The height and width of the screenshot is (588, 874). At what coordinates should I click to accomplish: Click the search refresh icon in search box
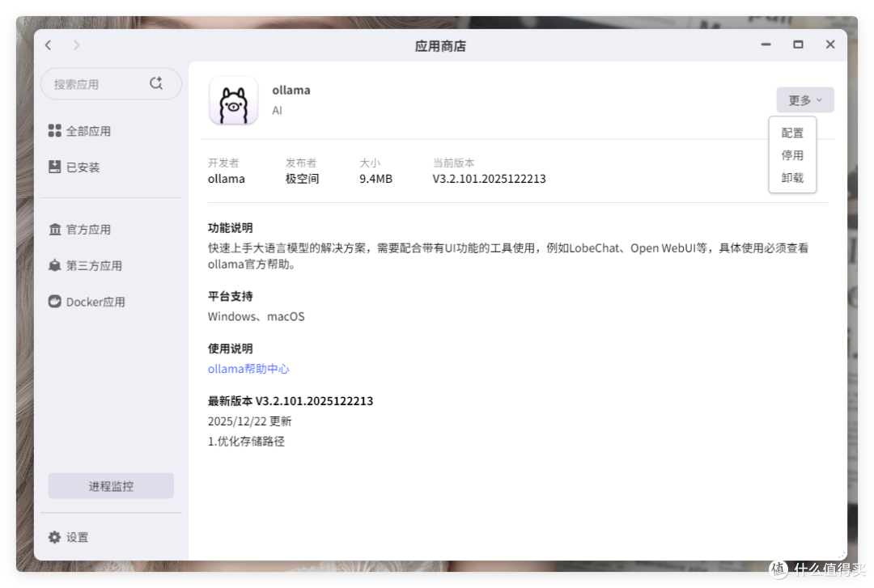point(156,83)
